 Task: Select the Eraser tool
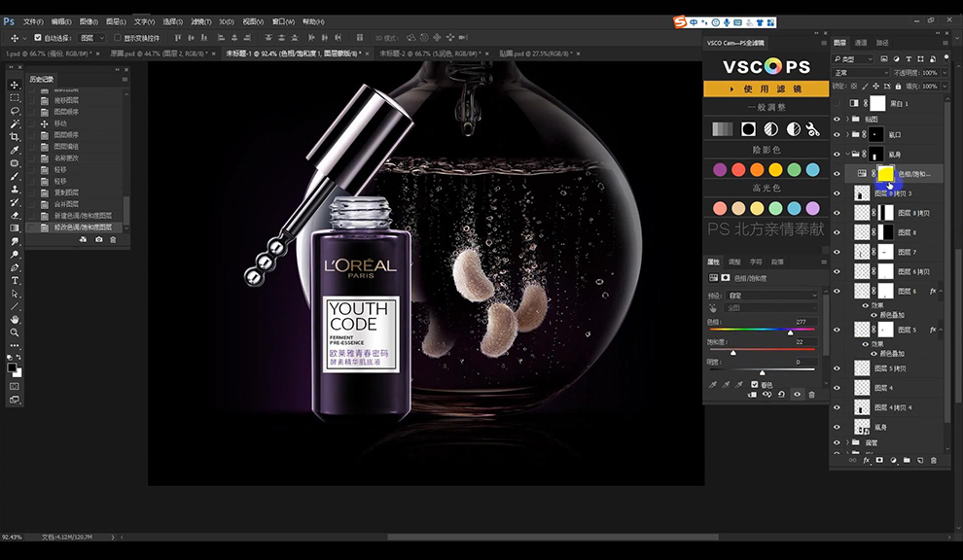[x=15, y=215]
